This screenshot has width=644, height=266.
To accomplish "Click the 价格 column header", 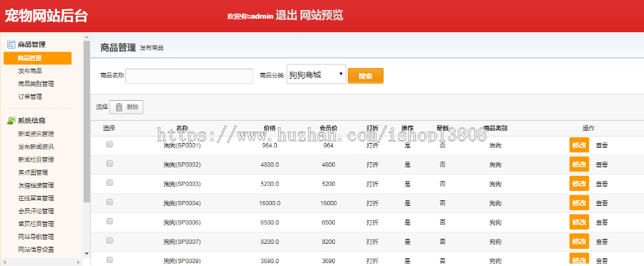I will [x=270, y=128].
